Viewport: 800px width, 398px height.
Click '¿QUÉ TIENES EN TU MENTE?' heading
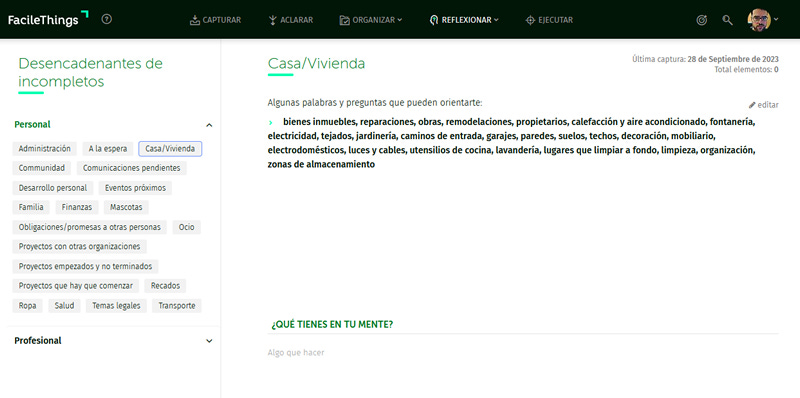332,325
